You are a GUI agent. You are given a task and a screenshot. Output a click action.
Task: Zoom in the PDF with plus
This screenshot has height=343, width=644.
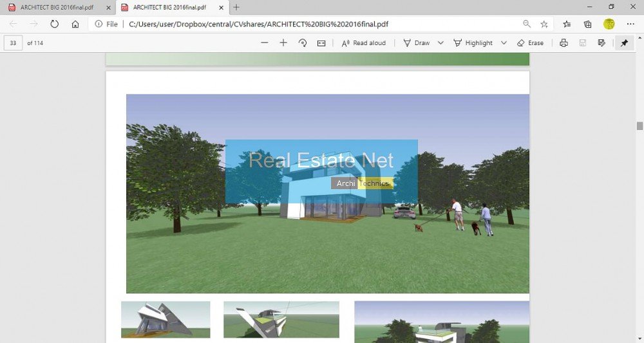[283, 42]
